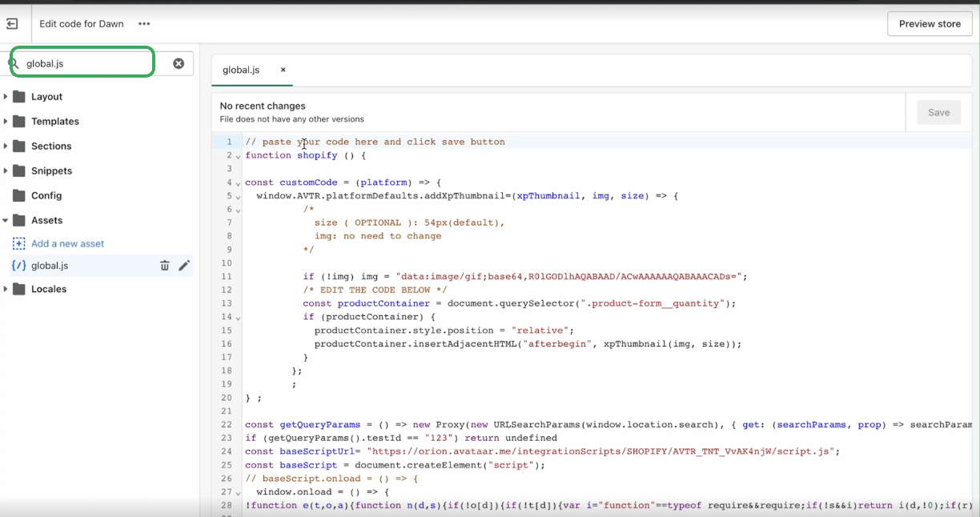Delete the global.js asset with the trash icon
The height and width of the screenshot is (517, 980).
(165, 266)
